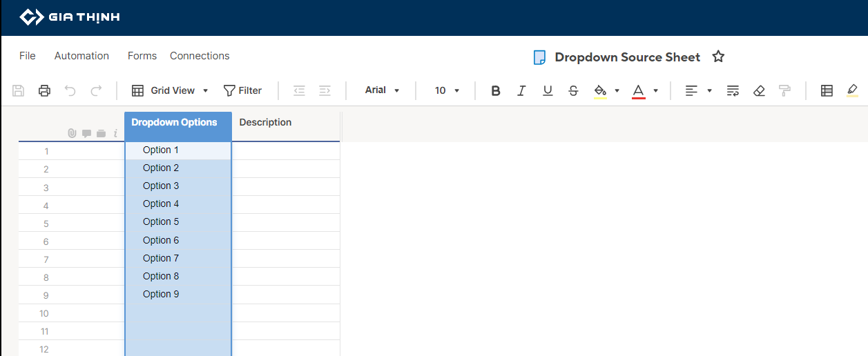Open the Arial font dropdown
The image size is (868, 356).
383,90
